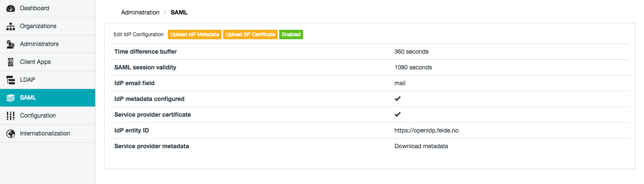Viewport: 644px width, 184px height.
Task: Click the Client Apps phone icon
Action: click(11, 62)
